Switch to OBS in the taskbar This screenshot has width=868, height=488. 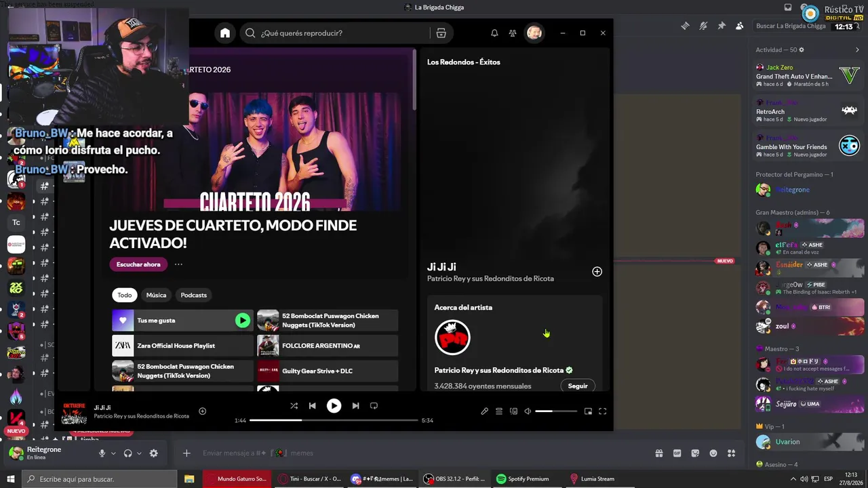tap(454, 479)
